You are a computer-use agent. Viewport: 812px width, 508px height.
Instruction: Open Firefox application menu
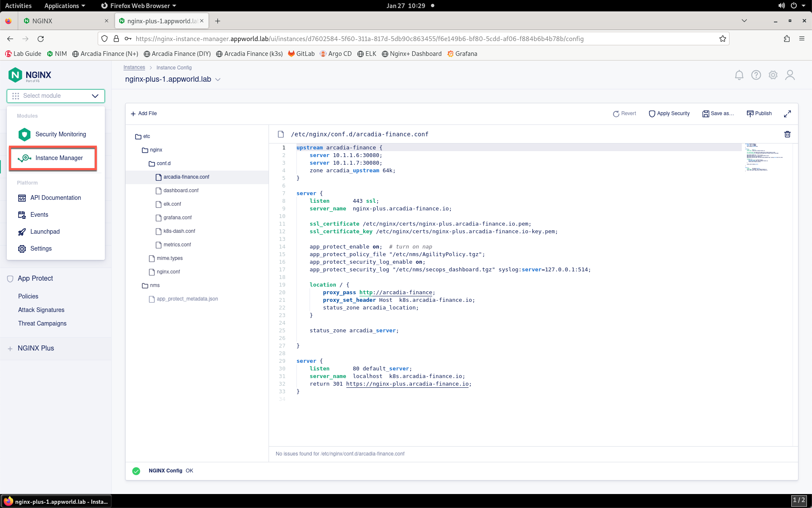pyautogui.click(x=801, y=39)
